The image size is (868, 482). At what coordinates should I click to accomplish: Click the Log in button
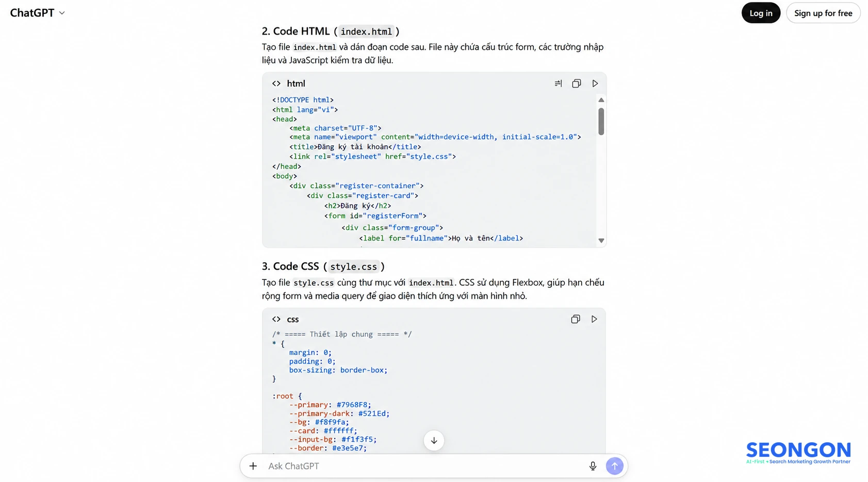point(761,13)
